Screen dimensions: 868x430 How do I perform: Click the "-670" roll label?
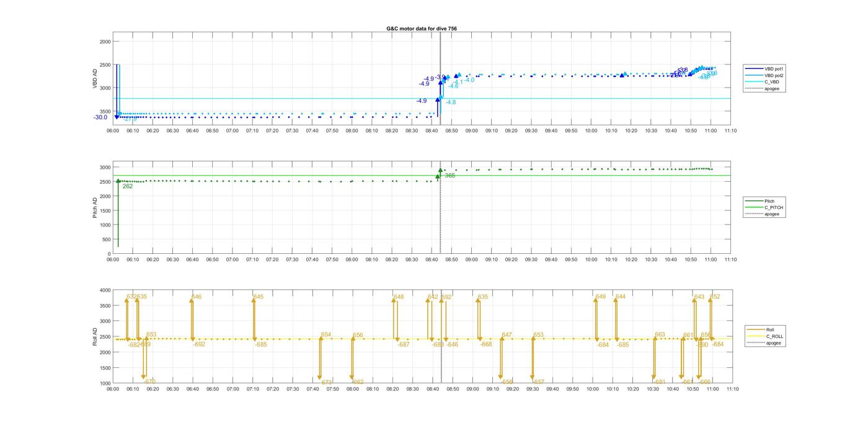click(x=149, y=381)
